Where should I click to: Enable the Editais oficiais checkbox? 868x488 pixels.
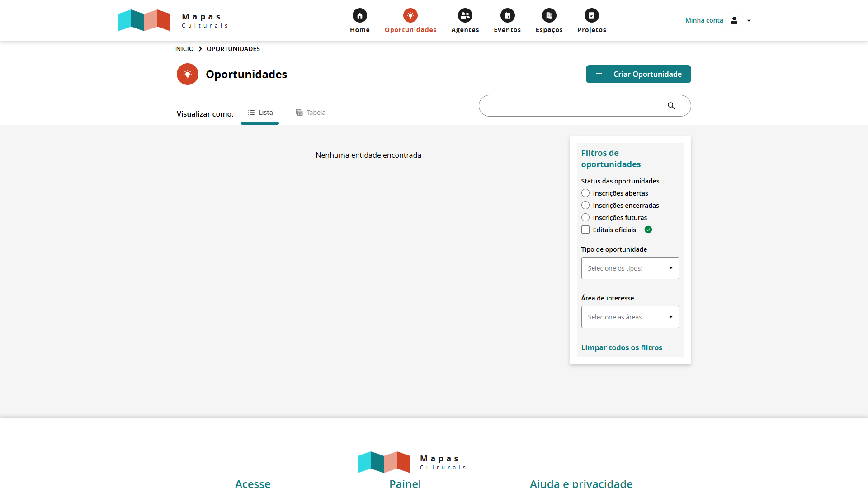[585, 230]
